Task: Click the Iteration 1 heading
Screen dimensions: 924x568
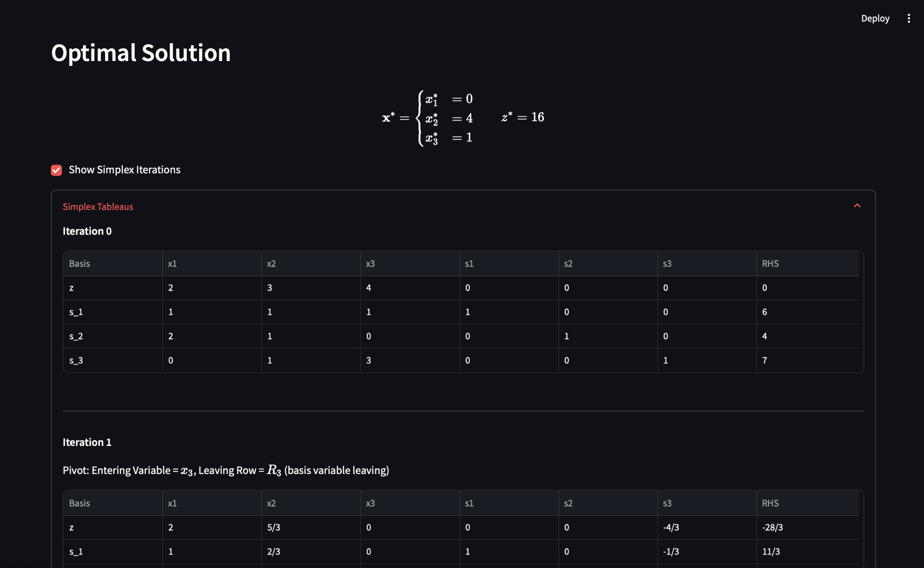Action: [87, 442]
